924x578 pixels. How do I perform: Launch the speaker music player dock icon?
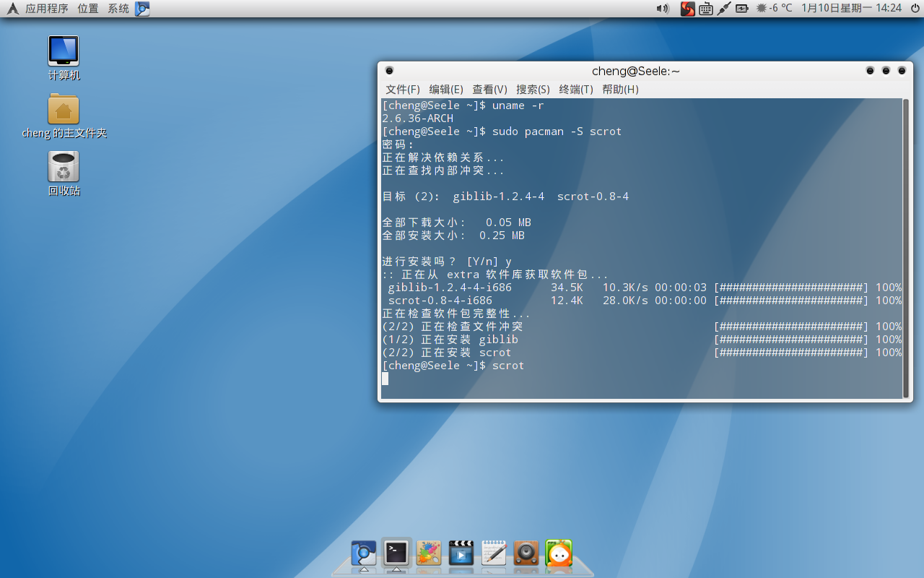click(526, 553)
